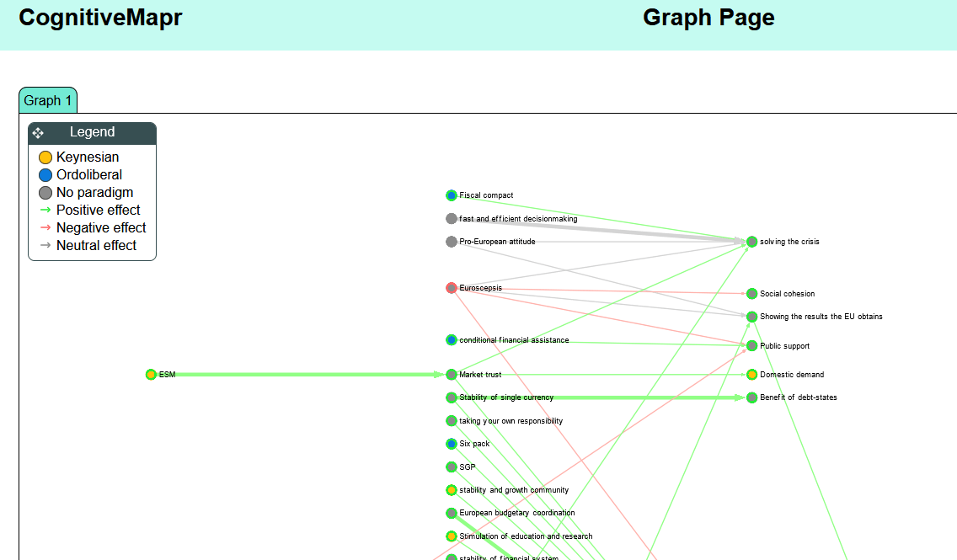The width and height of the screenshot is (957, 560).
Task: Click the Market trust node
Action: [452, 374]
